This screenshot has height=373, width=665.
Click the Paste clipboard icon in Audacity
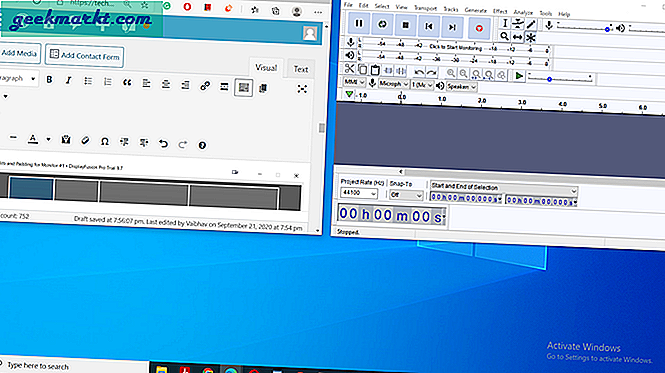[375, 70]
